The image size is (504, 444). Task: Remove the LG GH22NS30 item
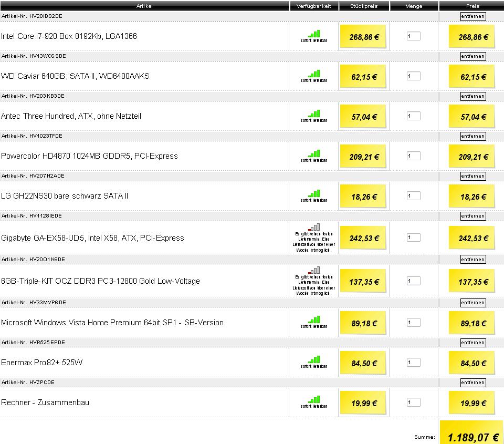coord(473,176)
